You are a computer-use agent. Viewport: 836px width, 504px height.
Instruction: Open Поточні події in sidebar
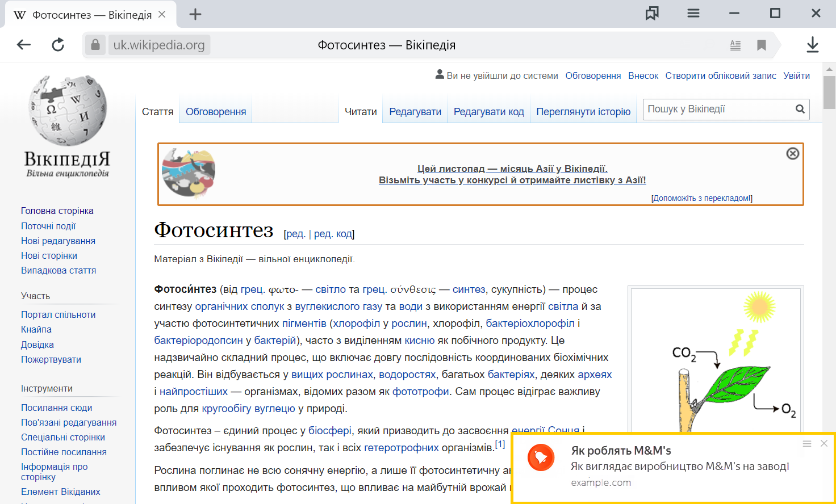click(48, 226)
